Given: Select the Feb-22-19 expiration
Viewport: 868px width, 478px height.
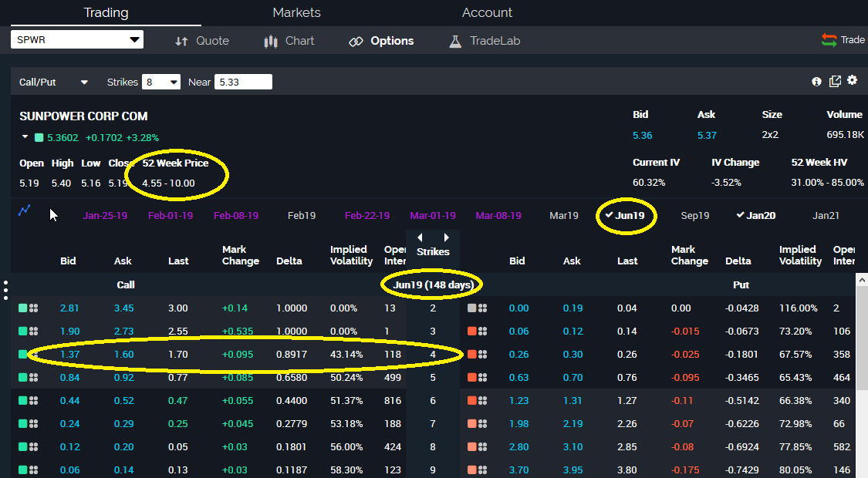Looking at the screenshot, I should point(367,216).
